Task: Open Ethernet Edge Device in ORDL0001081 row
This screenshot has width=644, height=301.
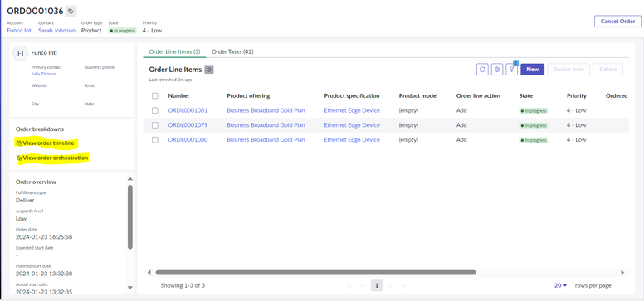Action: (352, 110)
